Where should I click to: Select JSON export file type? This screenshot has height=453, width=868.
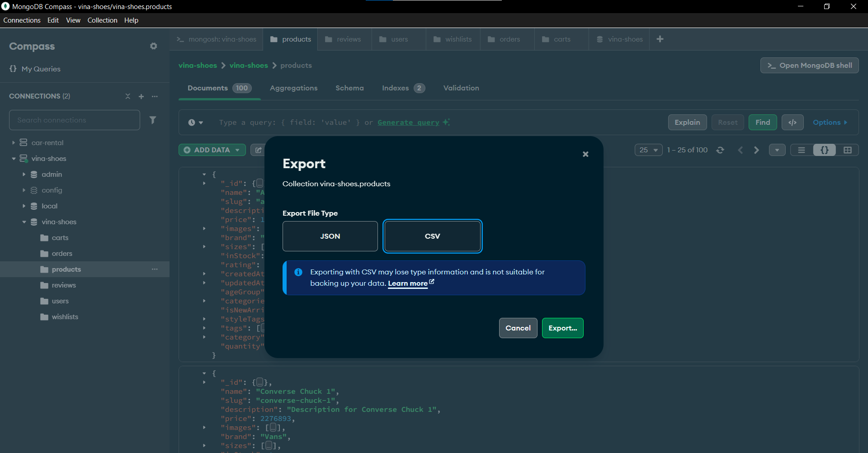pyautogui.click(x=330, y=236)
